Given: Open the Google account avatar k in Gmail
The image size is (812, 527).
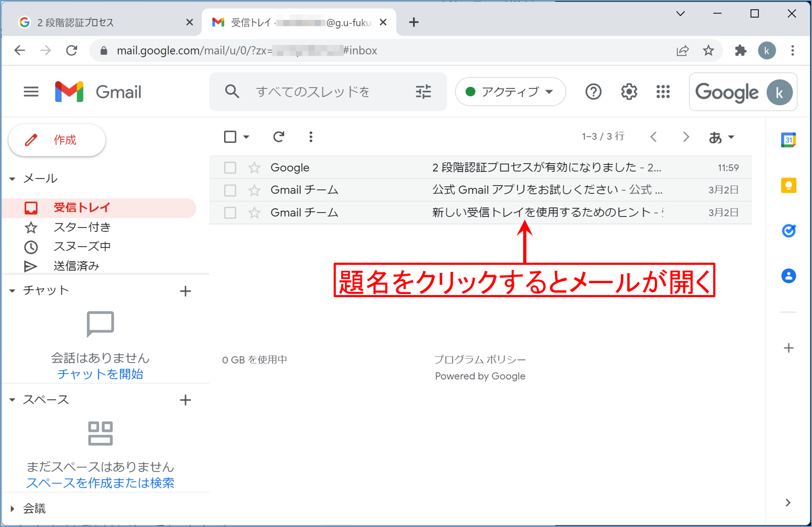Looking at the screenshot, I should (x=780, y=92).
